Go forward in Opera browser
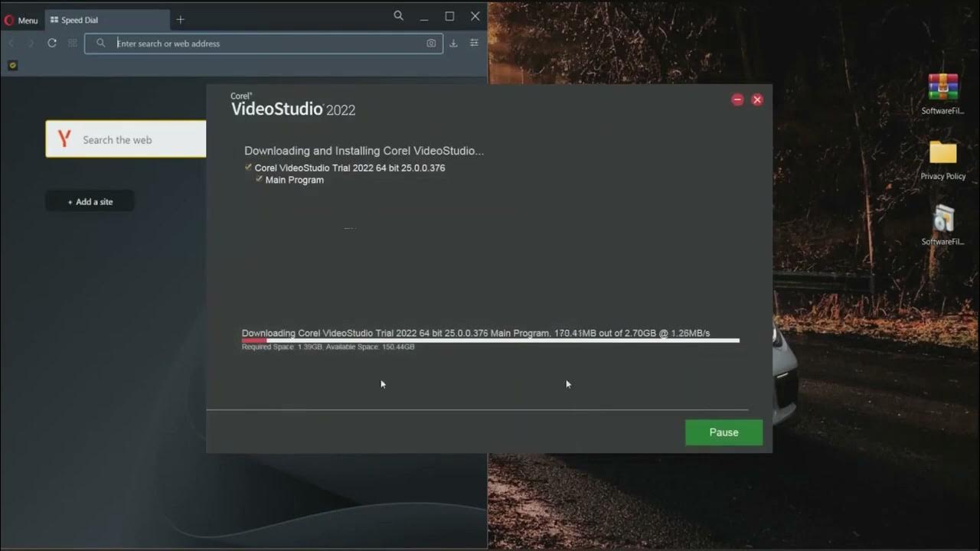 pyautogui.click(x=31, y=43)
